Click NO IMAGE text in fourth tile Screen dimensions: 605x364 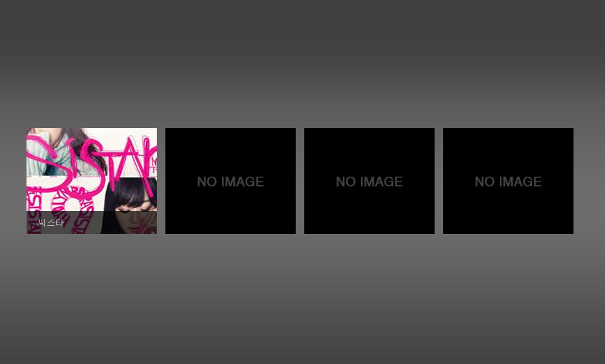(508, 182)
